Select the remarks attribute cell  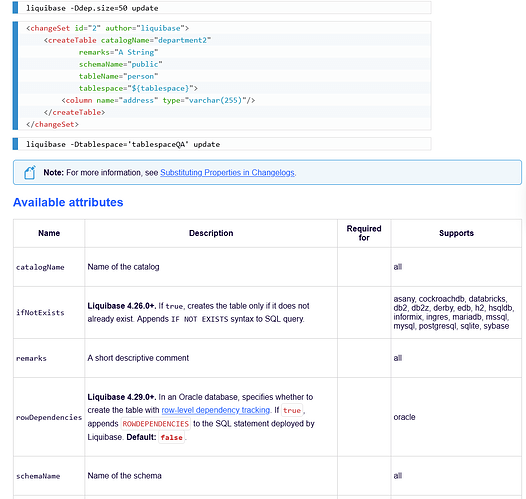49,358
